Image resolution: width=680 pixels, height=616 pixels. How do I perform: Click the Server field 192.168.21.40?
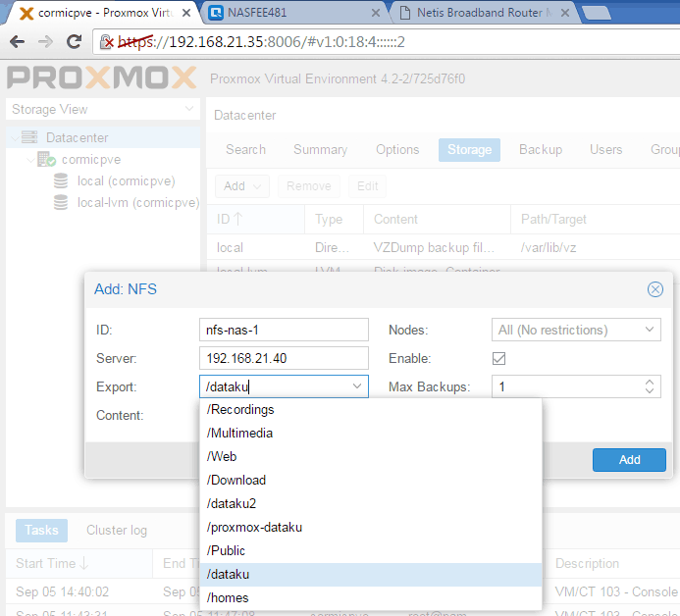point(284,358)
